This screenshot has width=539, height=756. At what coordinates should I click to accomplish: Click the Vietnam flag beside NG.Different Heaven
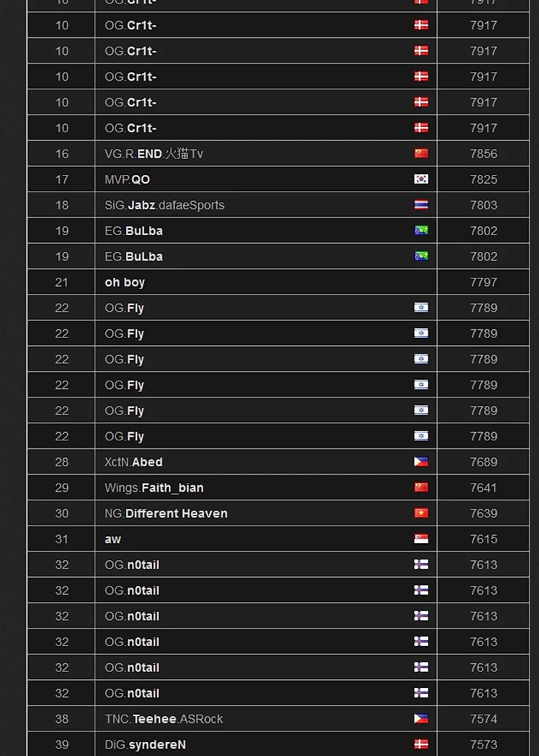coord(421,513)
